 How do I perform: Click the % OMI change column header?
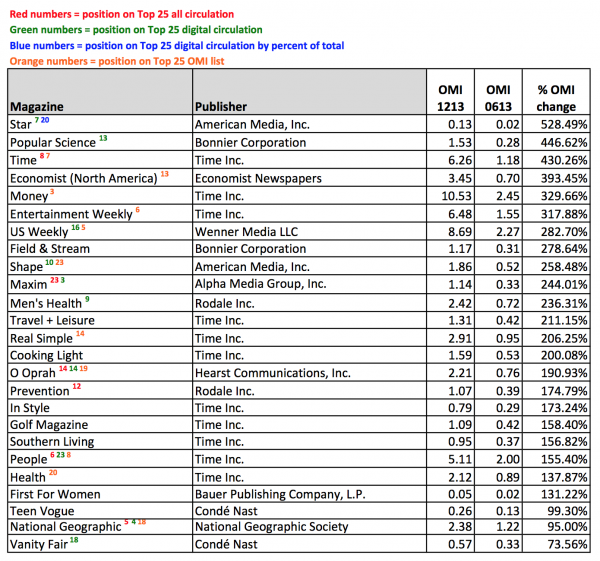pyautogui.click(x=555, y=97)
